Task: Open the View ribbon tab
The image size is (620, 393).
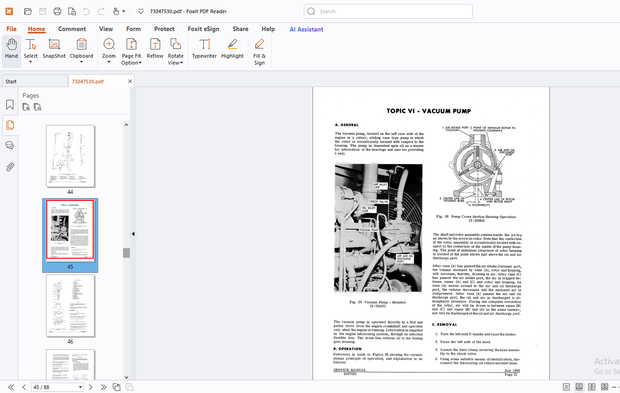Action: [106, 29]
